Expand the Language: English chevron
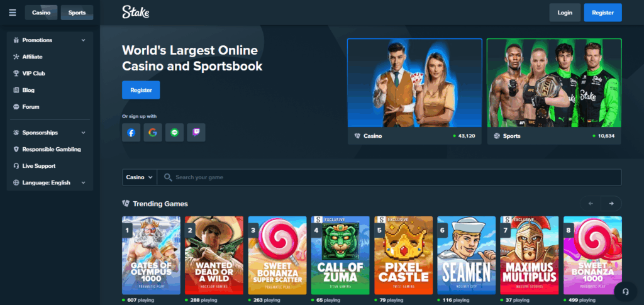 point(84,182)
